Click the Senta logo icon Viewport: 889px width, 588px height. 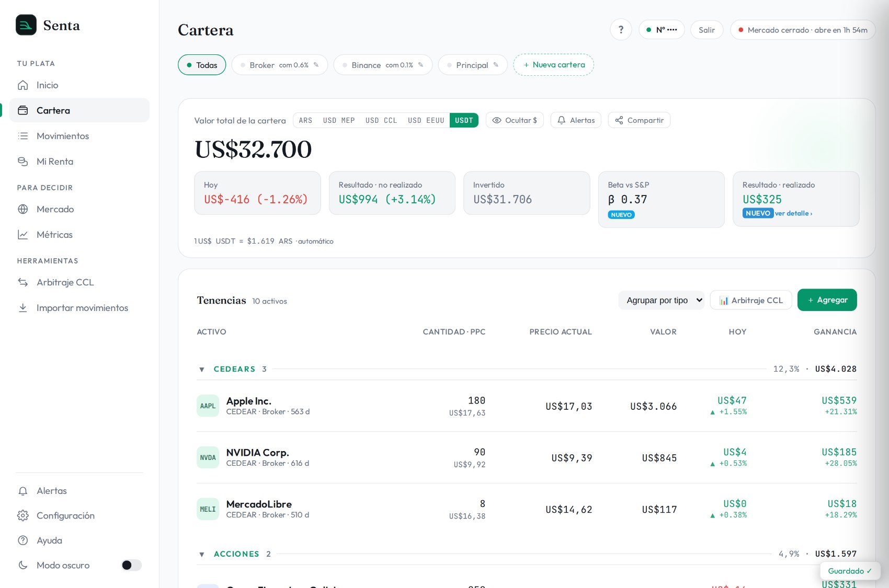click(x=26, y=25)
